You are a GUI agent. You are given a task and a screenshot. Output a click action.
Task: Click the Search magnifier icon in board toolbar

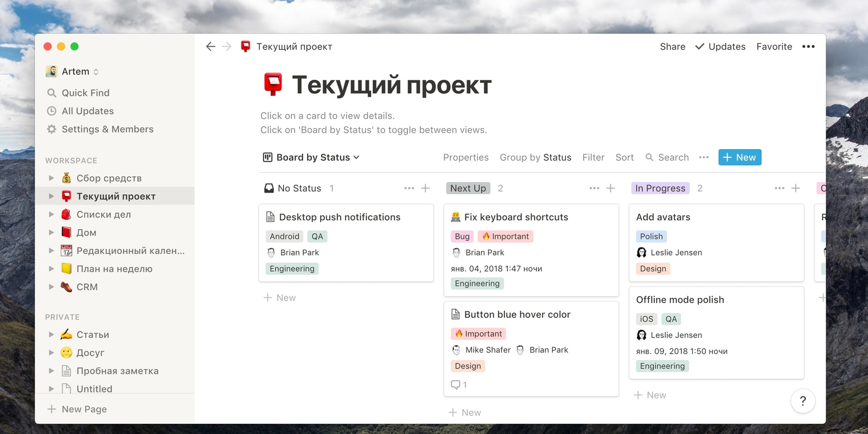click(x=649, y=157)
